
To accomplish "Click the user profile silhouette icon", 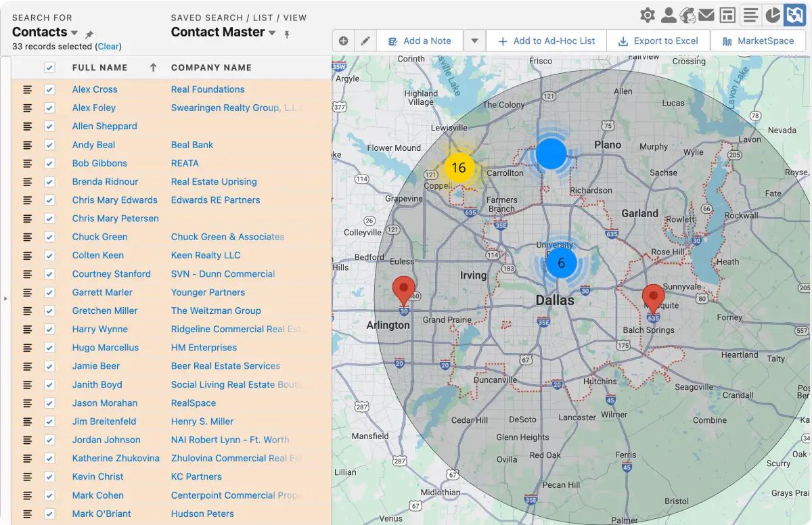I will coord(668,15).
